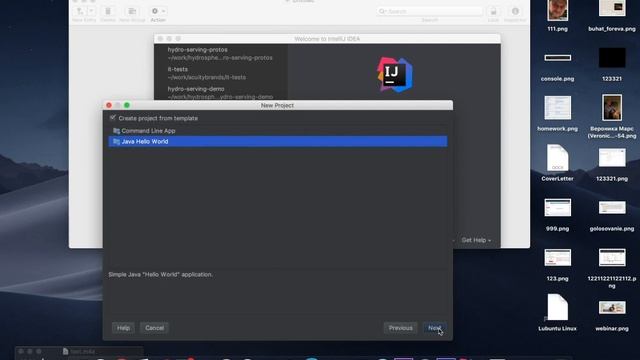
Task: Select desktop file 999.png
Action: 558,208
